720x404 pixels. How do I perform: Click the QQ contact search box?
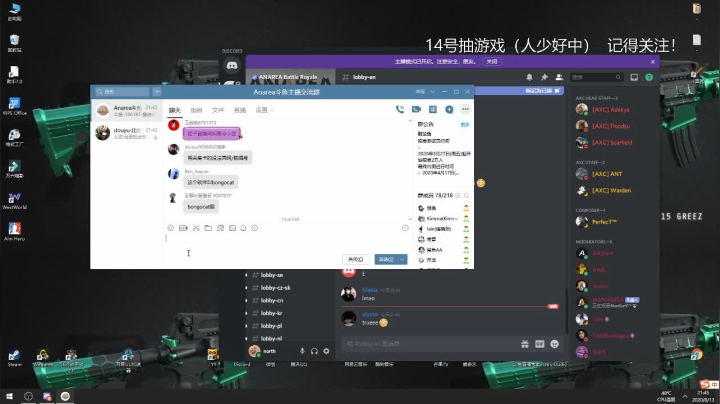122,92
